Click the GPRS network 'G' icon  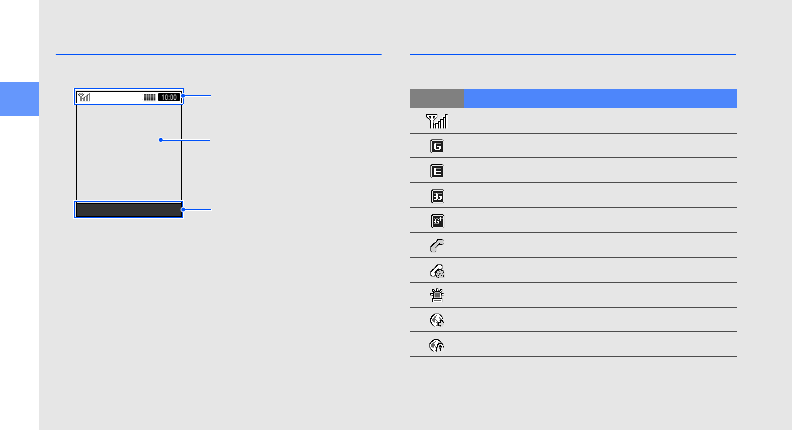click(x=437, y=146)
